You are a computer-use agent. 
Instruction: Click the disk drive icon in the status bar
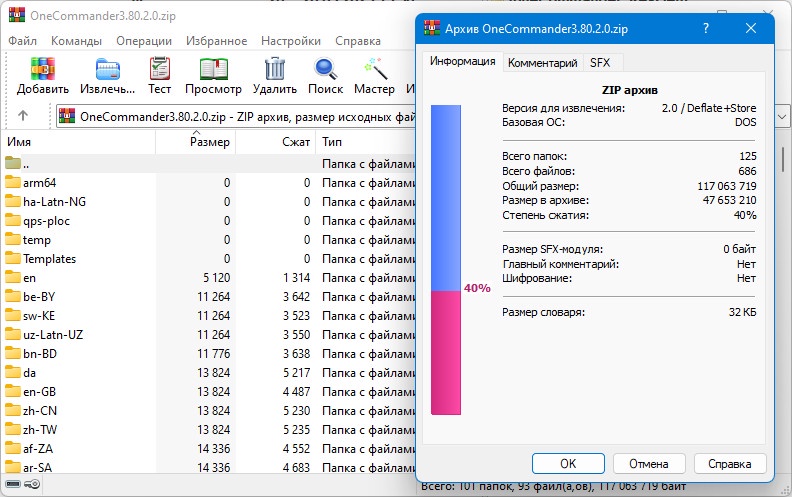coord(13,484)
